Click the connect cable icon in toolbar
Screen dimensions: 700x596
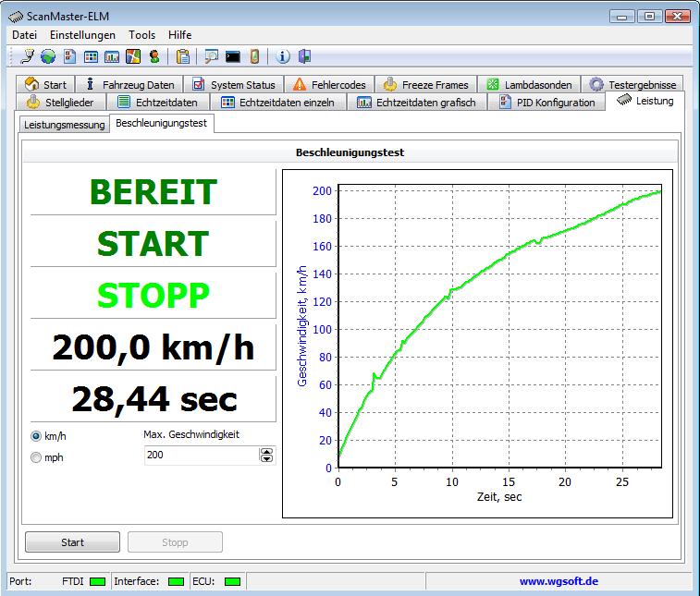coord(27,56)
